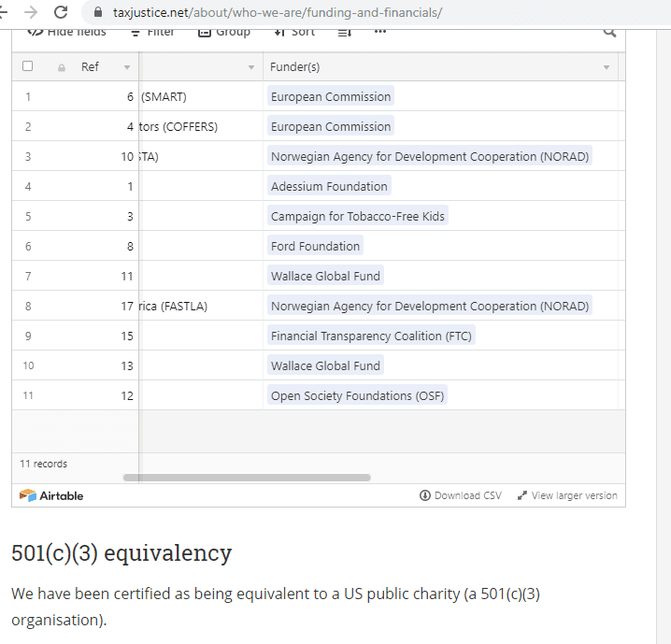Click Ref value 12 in row 11
This screenshot has height=644, width=671.
click(127, 396)
